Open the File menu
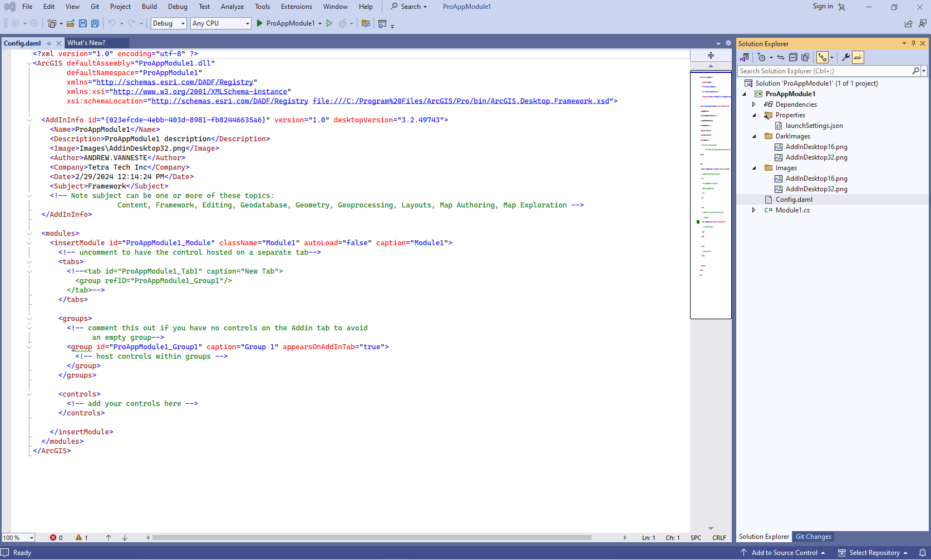 click(27, 7)
